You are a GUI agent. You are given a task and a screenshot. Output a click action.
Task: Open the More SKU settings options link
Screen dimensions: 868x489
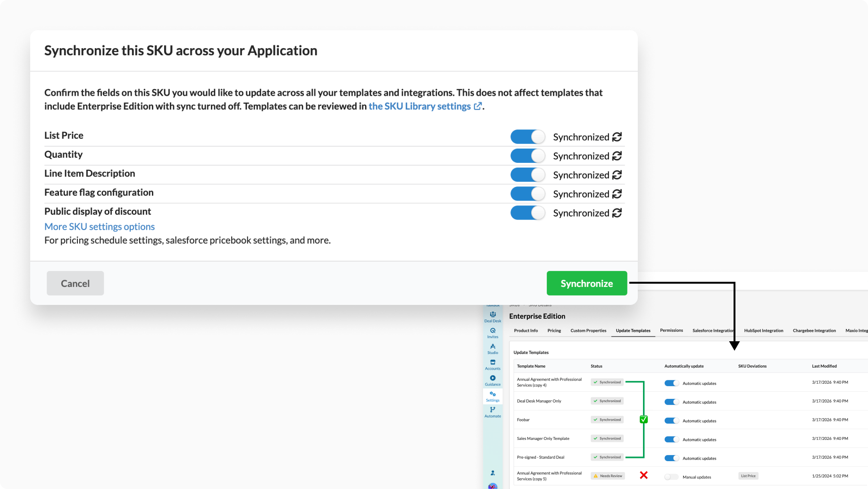pyautogui.click(x=100, y=227)
